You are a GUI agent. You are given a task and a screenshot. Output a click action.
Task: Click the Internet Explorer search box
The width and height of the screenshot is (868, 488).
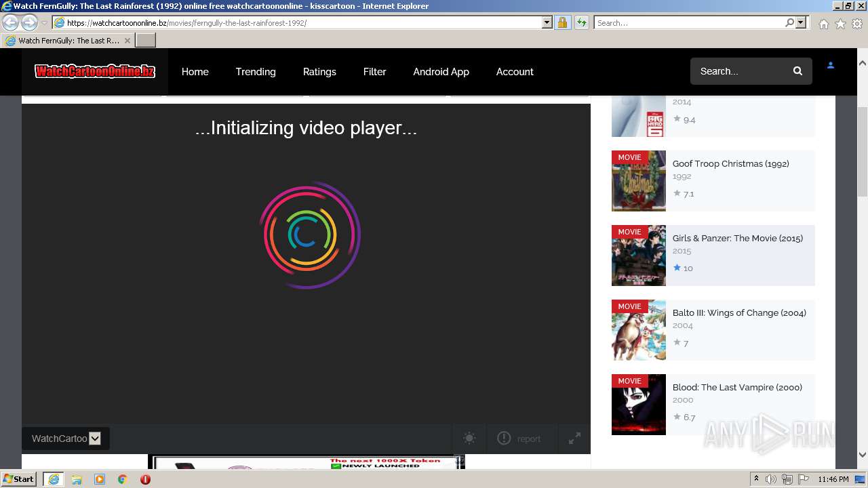(688, 22)
